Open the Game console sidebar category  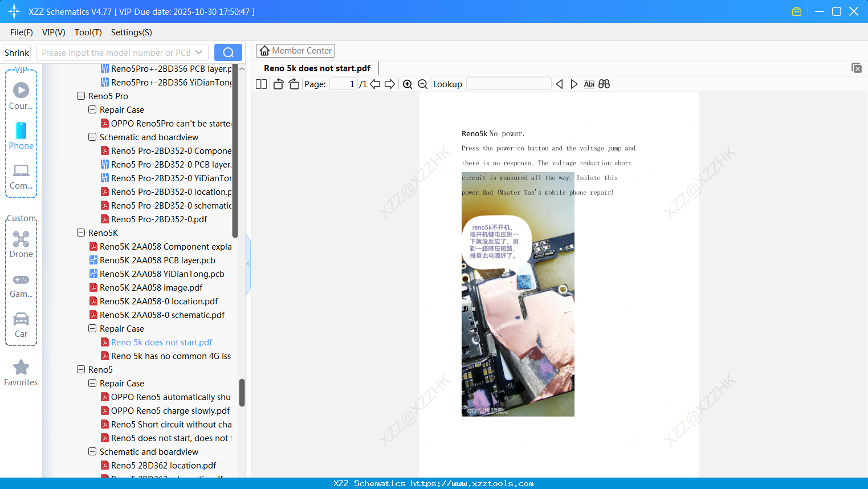[x=21, y=286]
